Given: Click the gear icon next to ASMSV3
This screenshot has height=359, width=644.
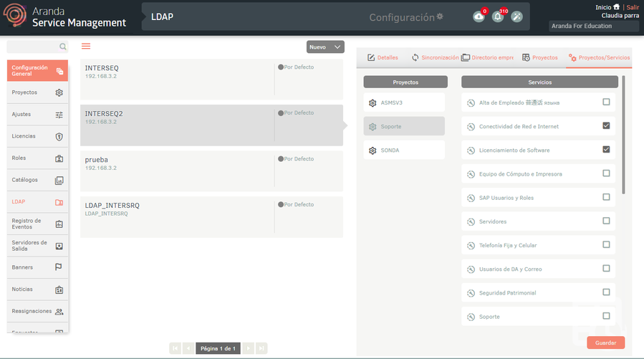Looking at the screenshot, I should pyautogui.click(x=373, y=103).
